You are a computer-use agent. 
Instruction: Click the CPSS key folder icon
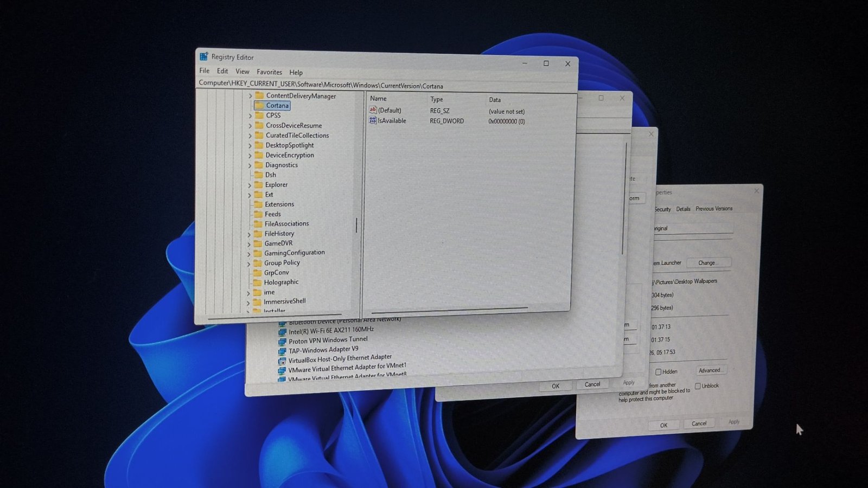259,115
